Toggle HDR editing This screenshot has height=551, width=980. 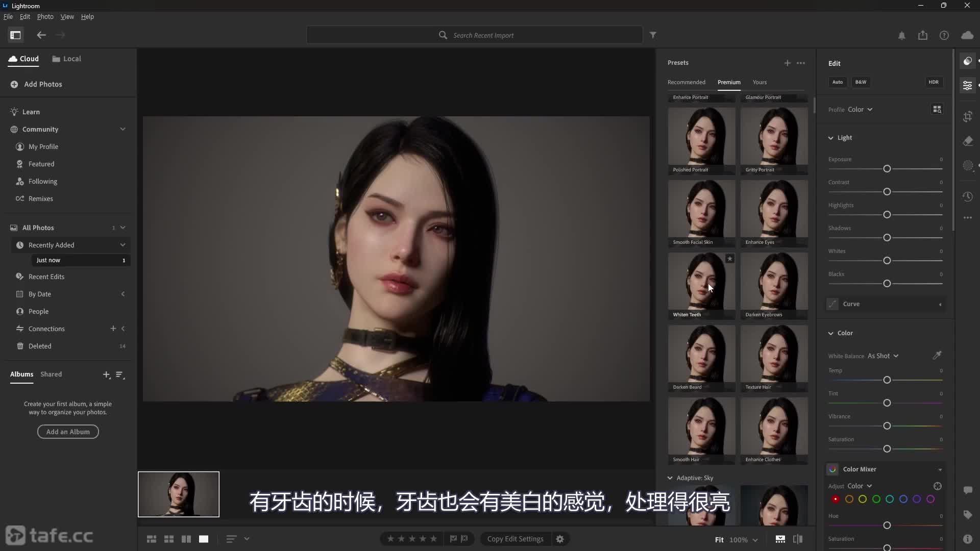[934, 82]
